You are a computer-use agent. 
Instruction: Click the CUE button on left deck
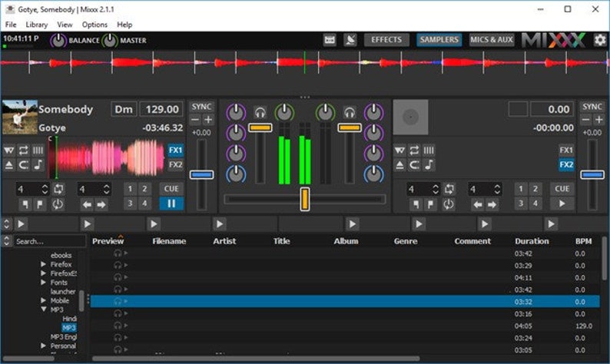pos(171,189)
